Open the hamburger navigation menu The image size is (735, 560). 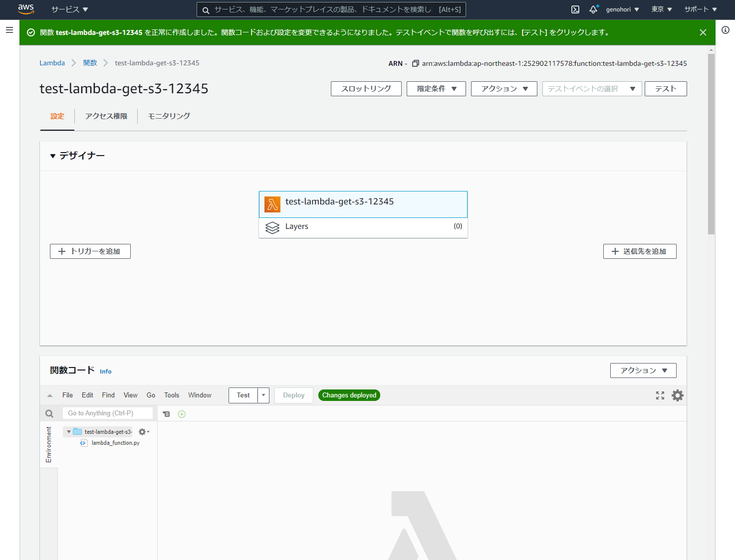[9, 30]
